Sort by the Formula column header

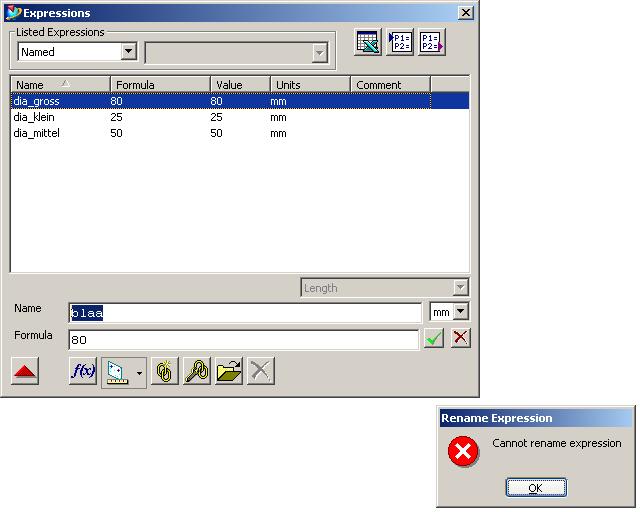point(160,85)
